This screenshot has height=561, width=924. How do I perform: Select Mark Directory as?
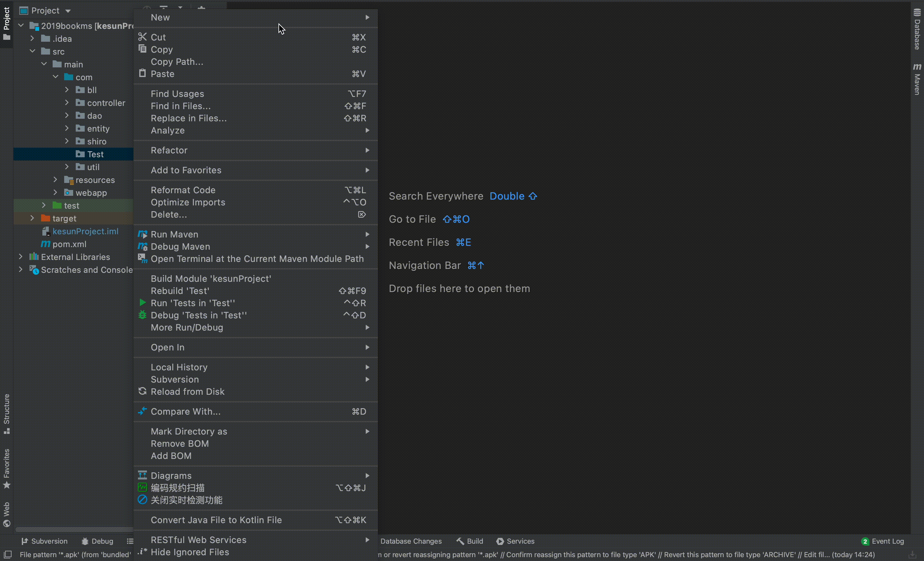point(255,431)
